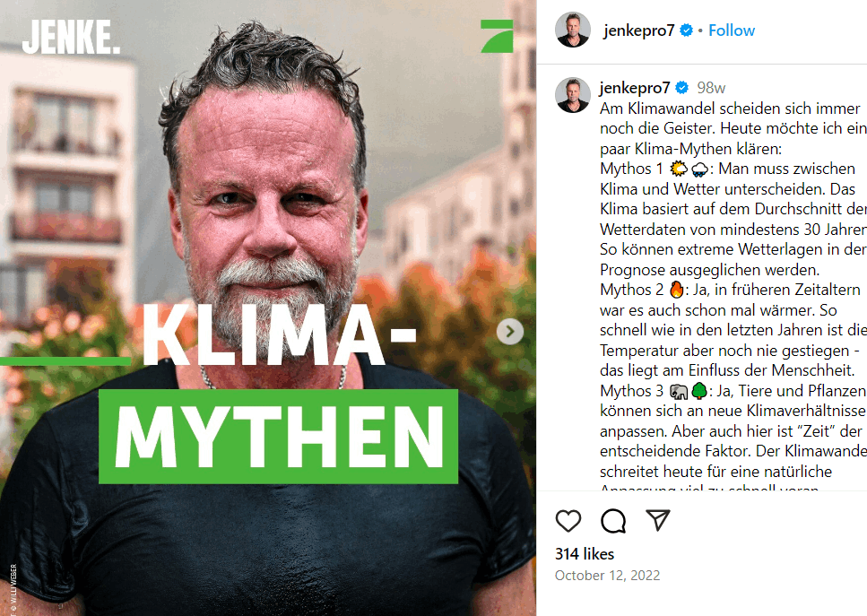
Task: Open comments via the speech bubble icon
Action: [x=613, y=521]
